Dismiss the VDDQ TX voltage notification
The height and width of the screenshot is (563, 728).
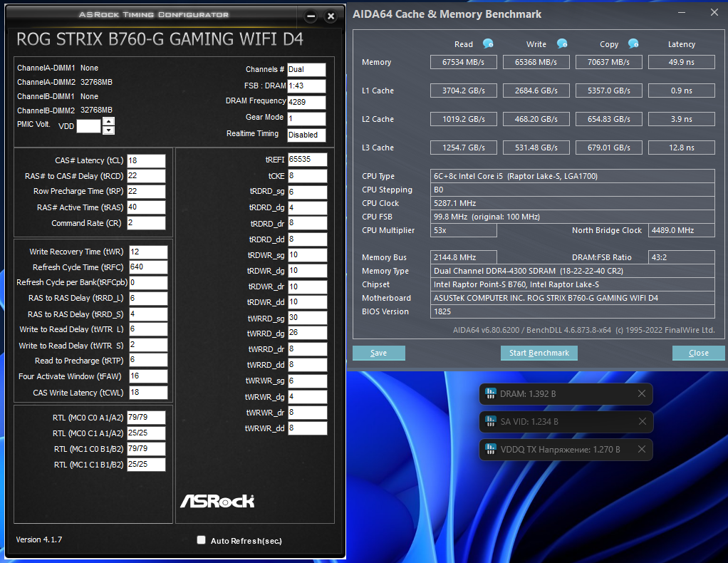(642, 449)
